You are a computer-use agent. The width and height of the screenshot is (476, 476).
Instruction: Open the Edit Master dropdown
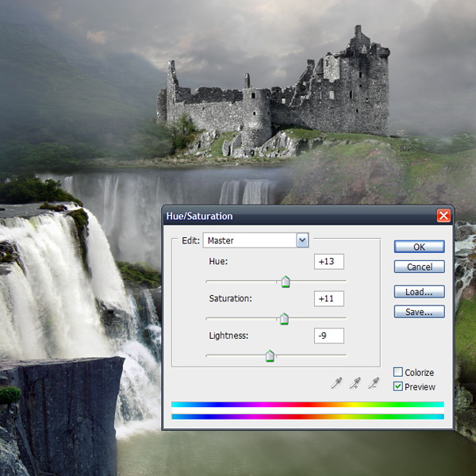point(301,240)
